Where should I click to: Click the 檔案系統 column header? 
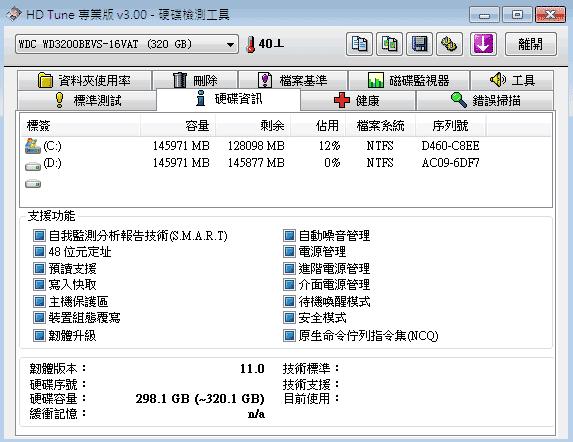point(380,126)
